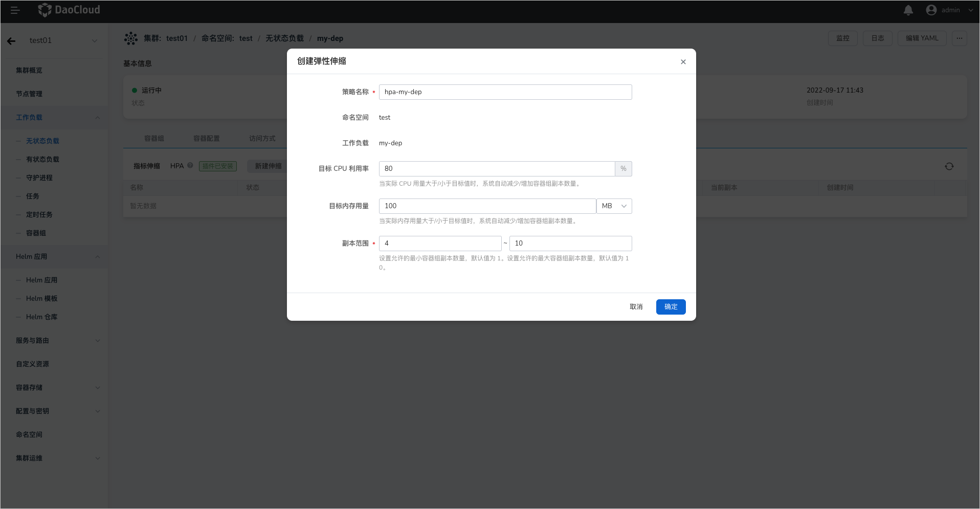Click the back arrow next to test01
Viewport: 980px width, 509px height.
click(11, 41)
